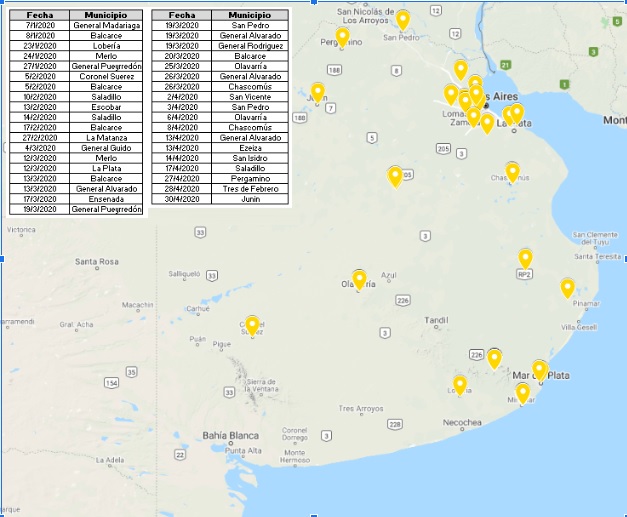Click the 30/4/2020 date cell in table
The height and width of the screenshot is (517, 627).
(182, 199)
